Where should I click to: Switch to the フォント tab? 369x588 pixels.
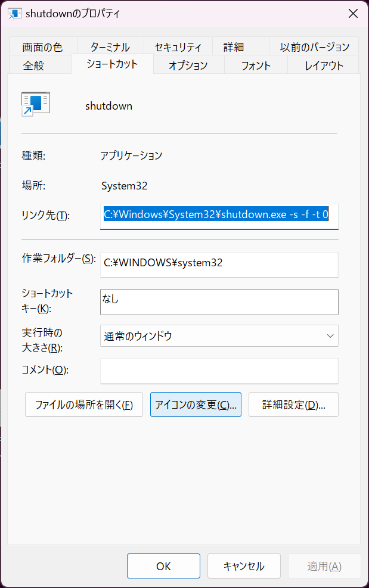256,65
